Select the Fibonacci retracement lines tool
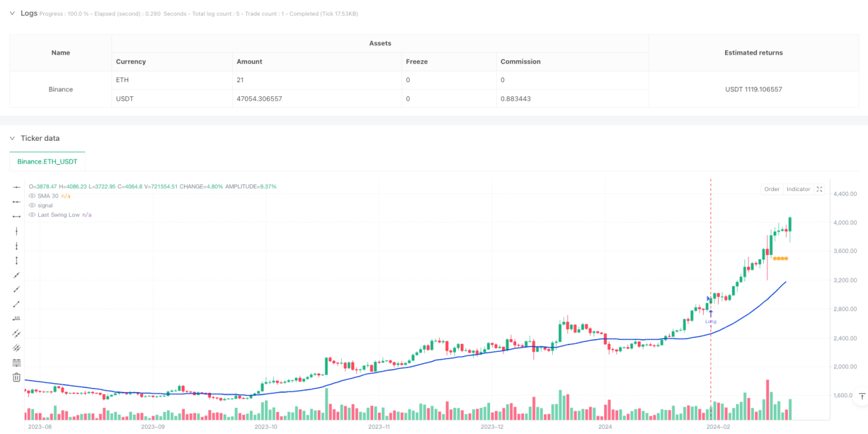The image size is (868, 434). [17, 363]
